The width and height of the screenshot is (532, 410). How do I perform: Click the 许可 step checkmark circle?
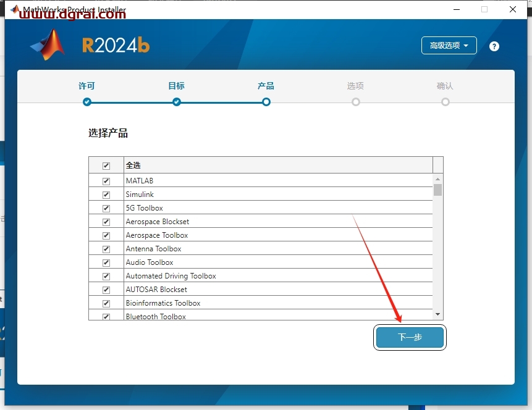coord(87,102)
